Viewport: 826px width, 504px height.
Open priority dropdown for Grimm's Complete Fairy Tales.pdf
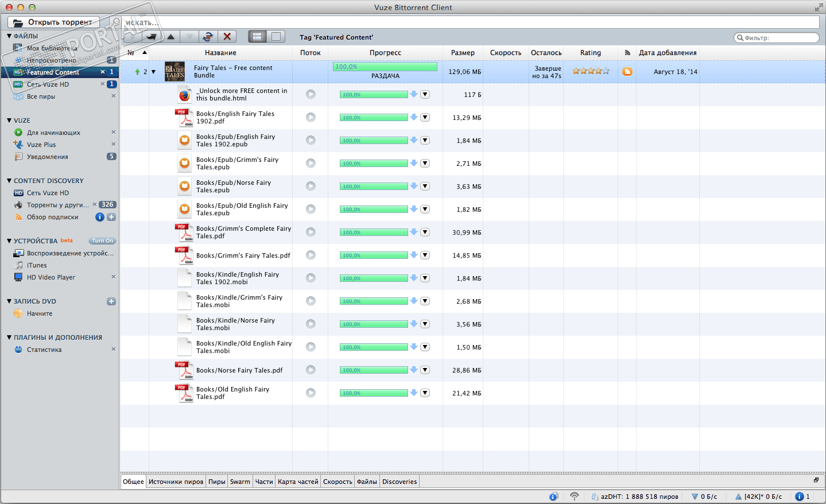[425, 232]
